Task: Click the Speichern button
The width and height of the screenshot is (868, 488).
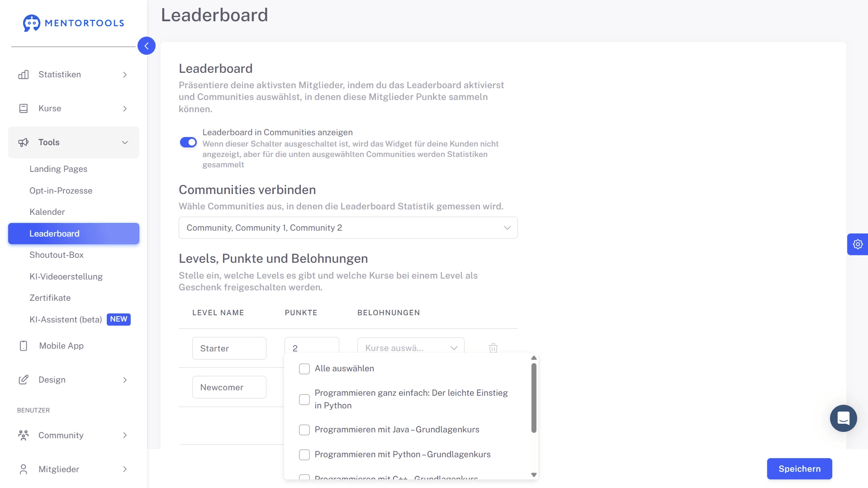Action: click(799, 469)
